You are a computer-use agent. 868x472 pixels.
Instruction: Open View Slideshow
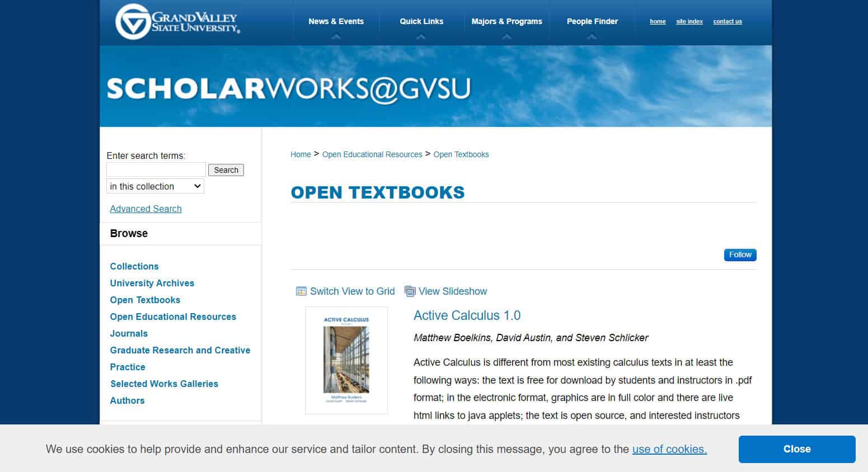coord(453,291)
